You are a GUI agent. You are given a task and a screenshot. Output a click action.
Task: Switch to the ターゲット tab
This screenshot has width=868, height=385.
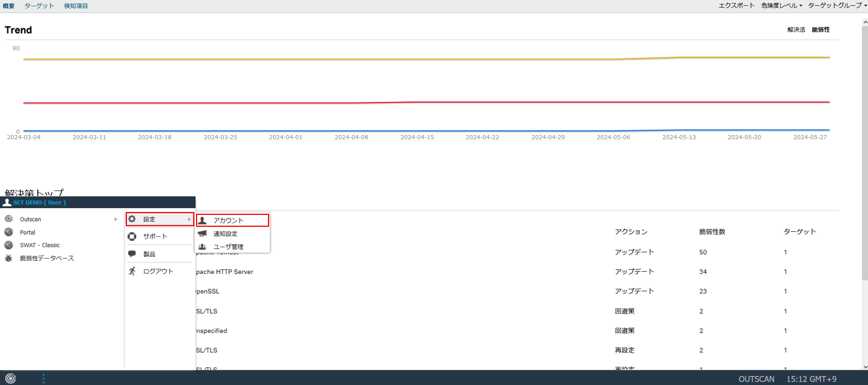39,6
